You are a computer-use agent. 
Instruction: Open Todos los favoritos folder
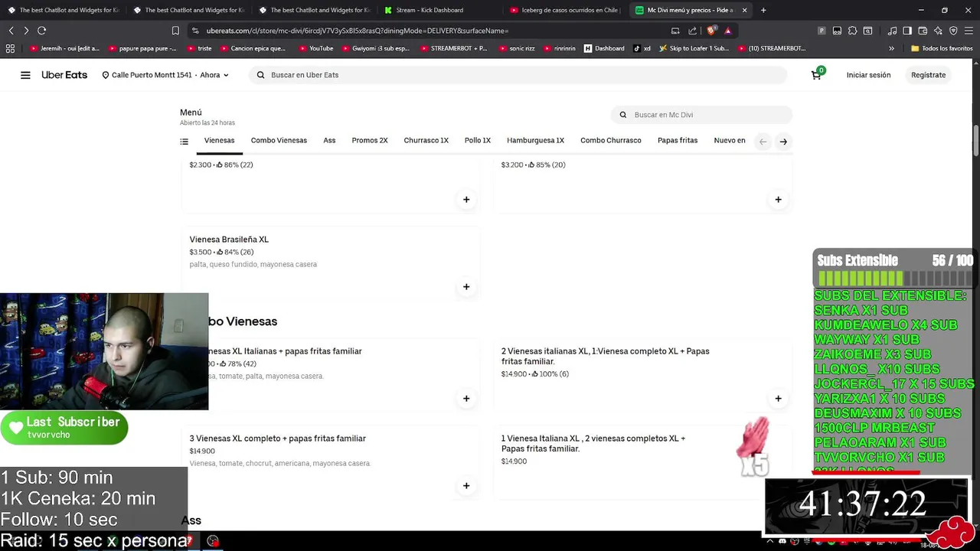click(x=942, y=48)
